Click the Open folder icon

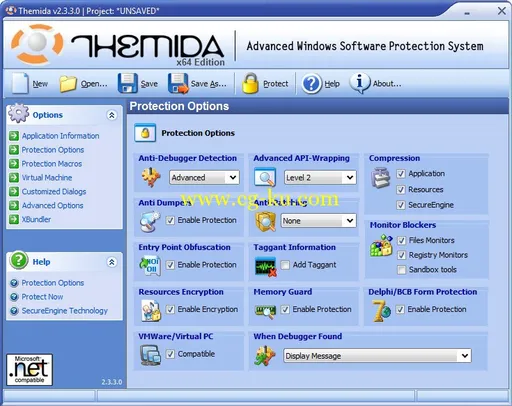(68, 83)
